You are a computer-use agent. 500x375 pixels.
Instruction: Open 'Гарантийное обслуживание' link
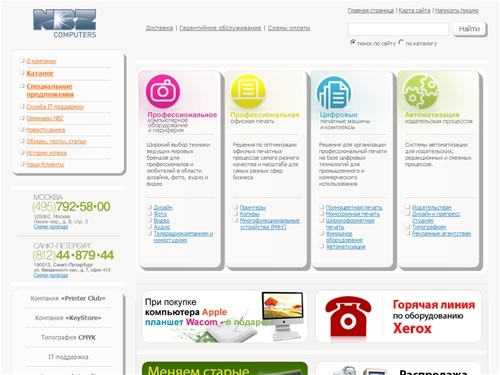pos(220,28)
